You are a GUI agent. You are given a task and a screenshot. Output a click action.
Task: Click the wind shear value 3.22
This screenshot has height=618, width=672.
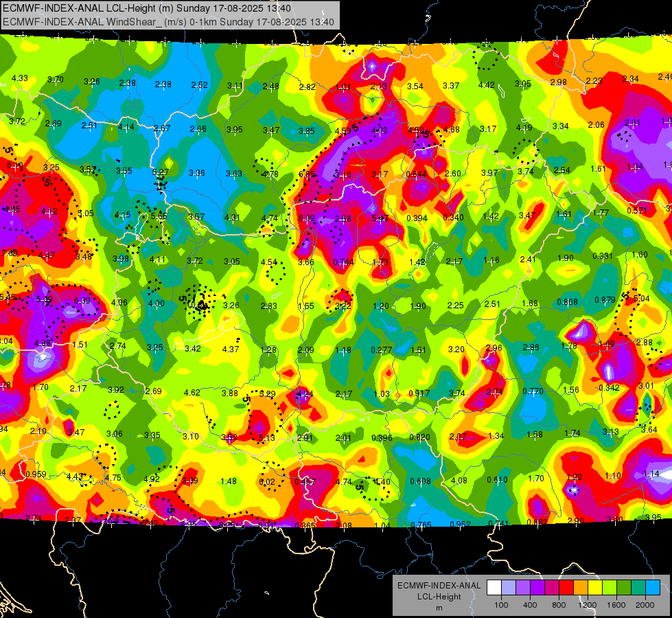coord(343,306)
